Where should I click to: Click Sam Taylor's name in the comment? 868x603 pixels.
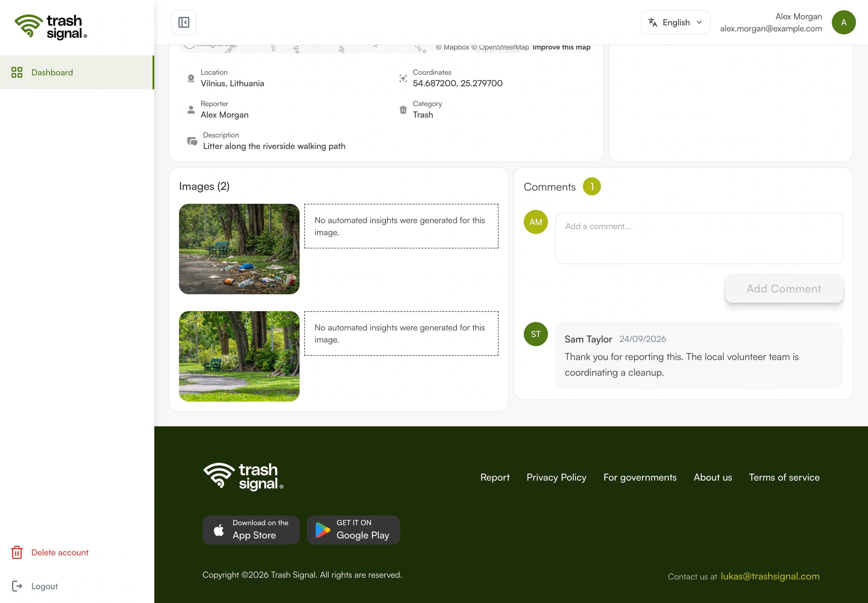(588, 339)
